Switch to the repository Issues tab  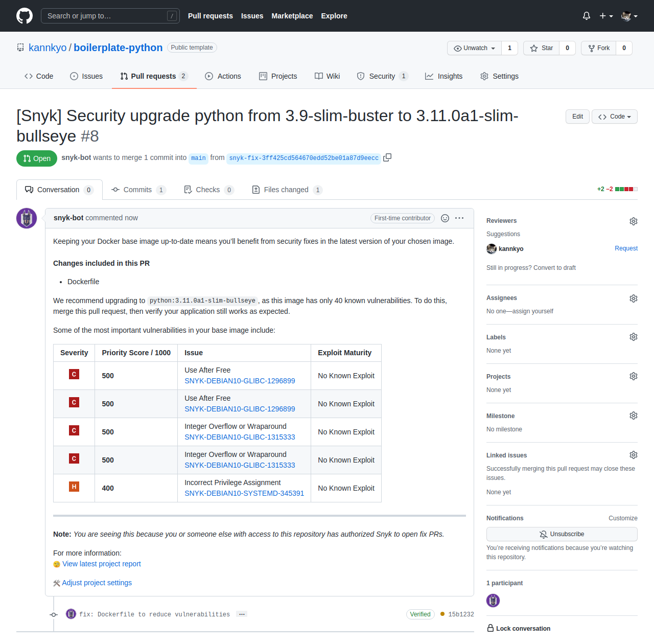86,76
